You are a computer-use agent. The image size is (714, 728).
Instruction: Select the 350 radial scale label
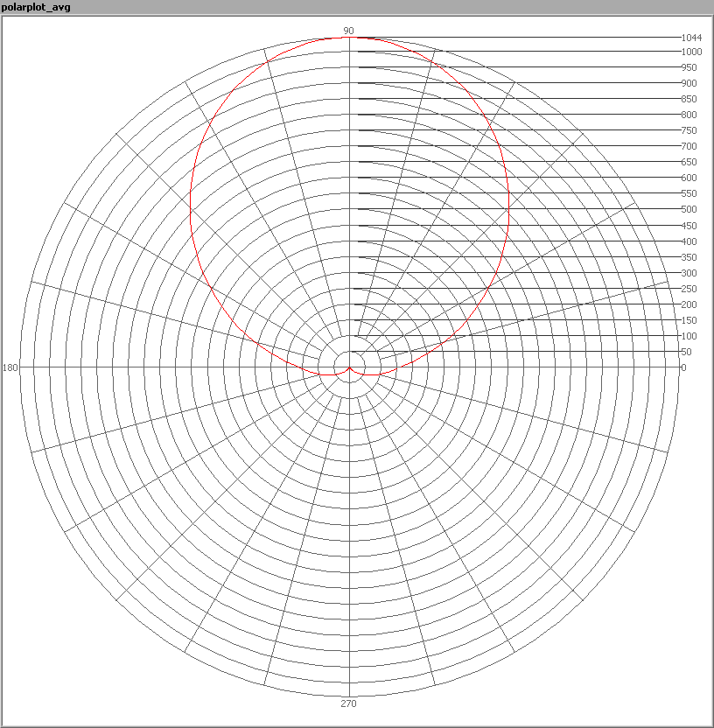689,257
